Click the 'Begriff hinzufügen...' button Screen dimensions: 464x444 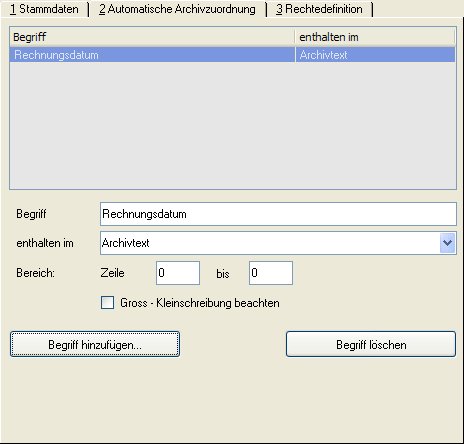click(x=95, y=344)
